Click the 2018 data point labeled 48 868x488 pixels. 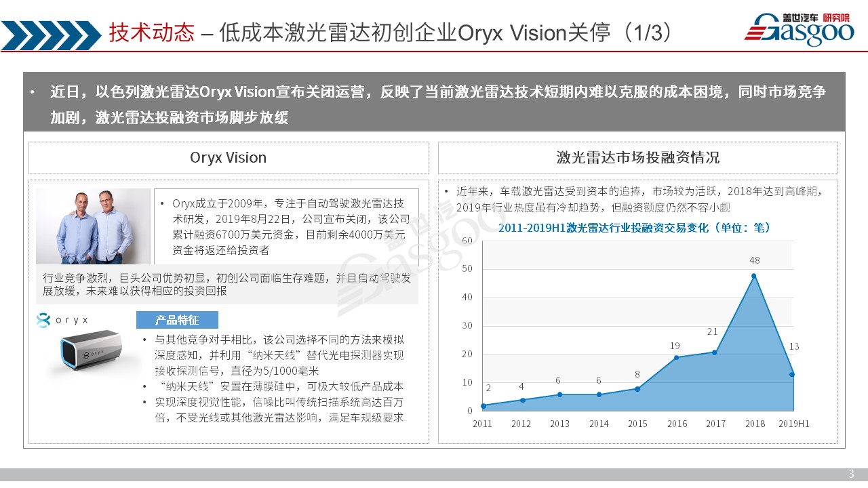(753, 276)
